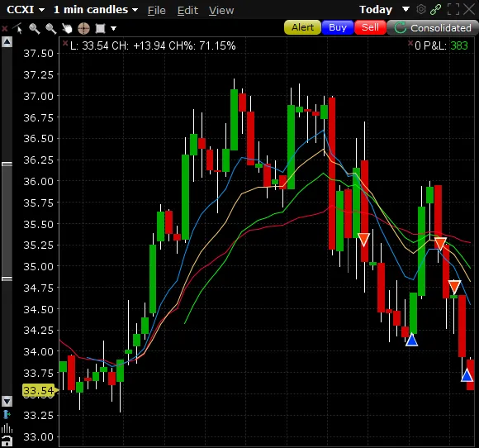Click the yellow Alert button
The height and width of the screenshot is (448, 479).
pos(302,27)
